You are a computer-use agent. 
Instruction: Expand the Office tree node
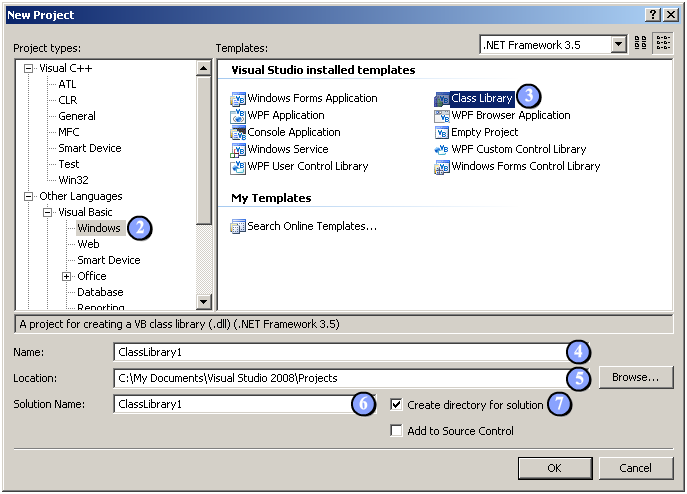67,276
